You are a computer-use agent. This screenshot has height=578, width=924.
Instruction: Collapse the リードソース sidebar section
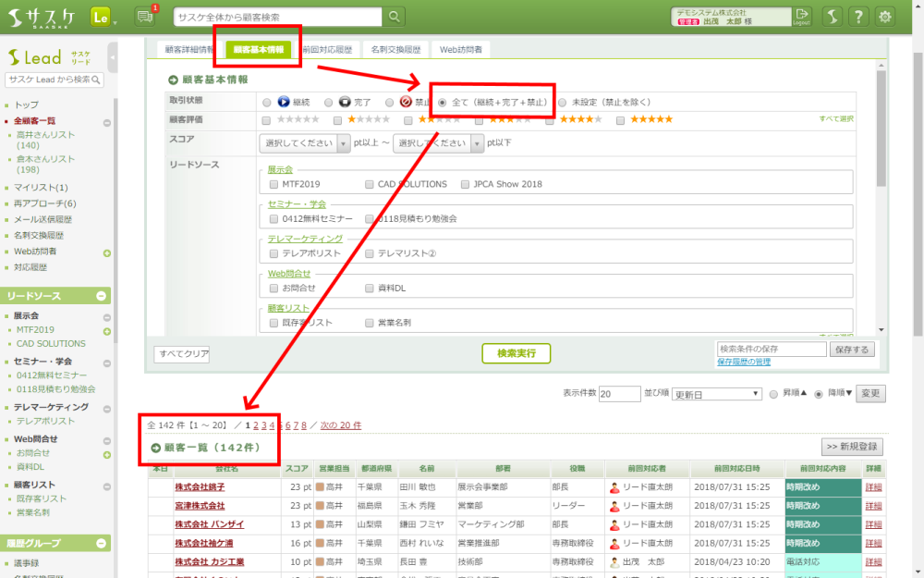tap(103, 296)
